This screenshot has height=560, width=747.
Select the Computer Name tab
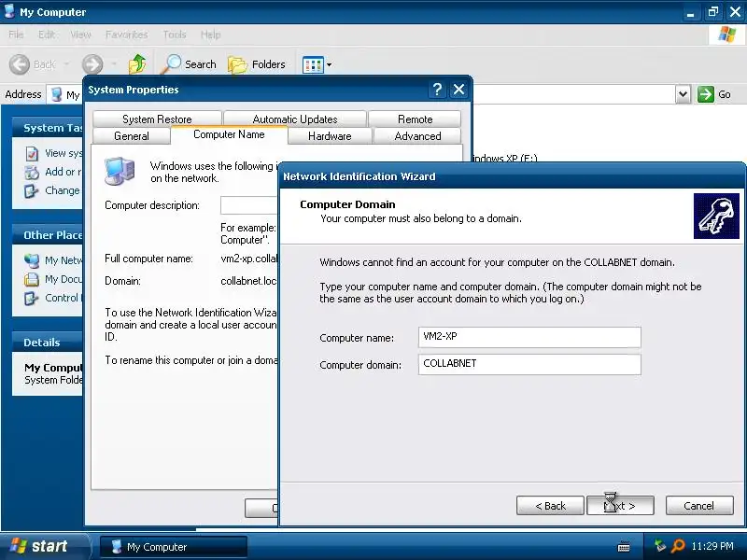(229, 134)
